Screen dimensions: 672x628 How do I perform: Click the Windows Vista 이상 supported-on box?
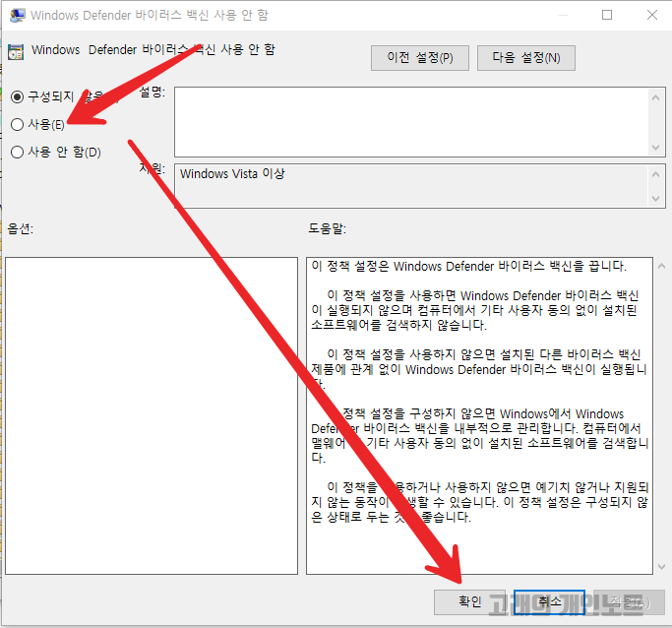[x=411, y=186]
